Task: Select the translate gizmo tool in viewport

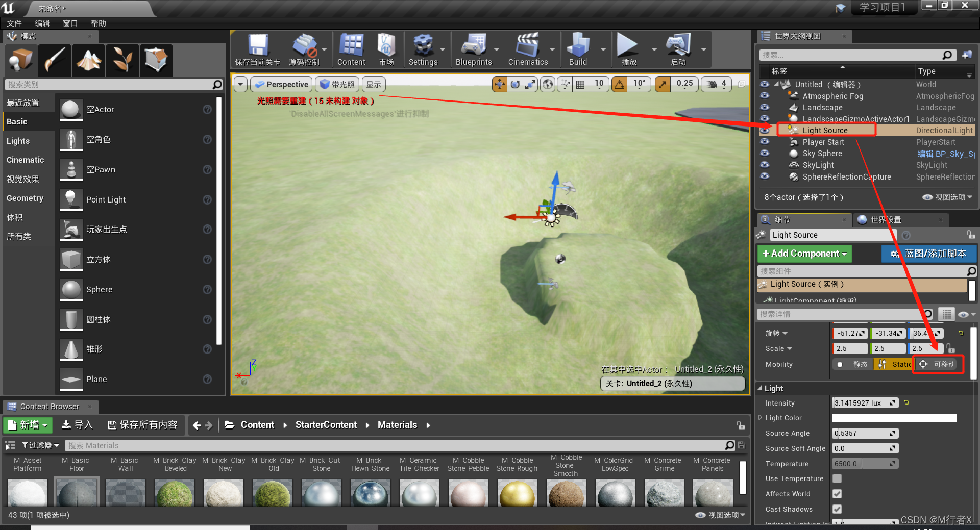Action: pos(500,84)
